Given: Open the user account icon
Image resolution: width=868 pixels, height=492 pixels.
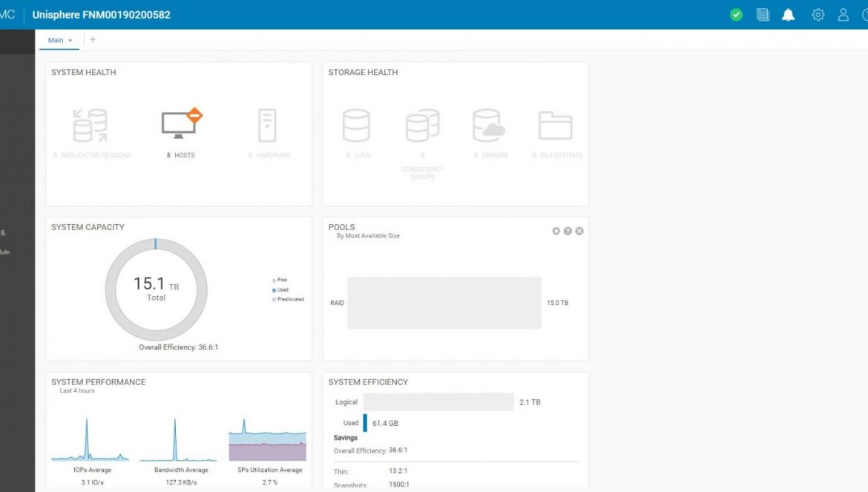Looking at the screenshot, I should point(843,15).
